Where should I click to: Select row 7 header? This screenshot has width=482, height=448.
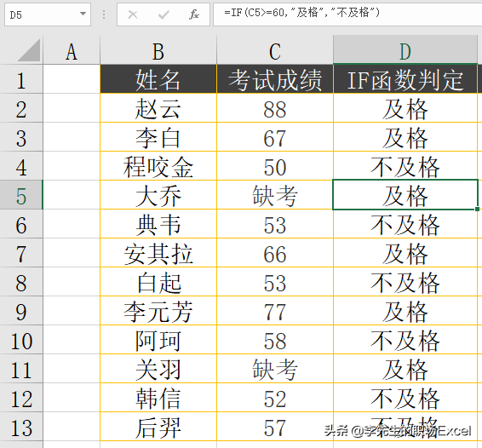tap(21, 253)
